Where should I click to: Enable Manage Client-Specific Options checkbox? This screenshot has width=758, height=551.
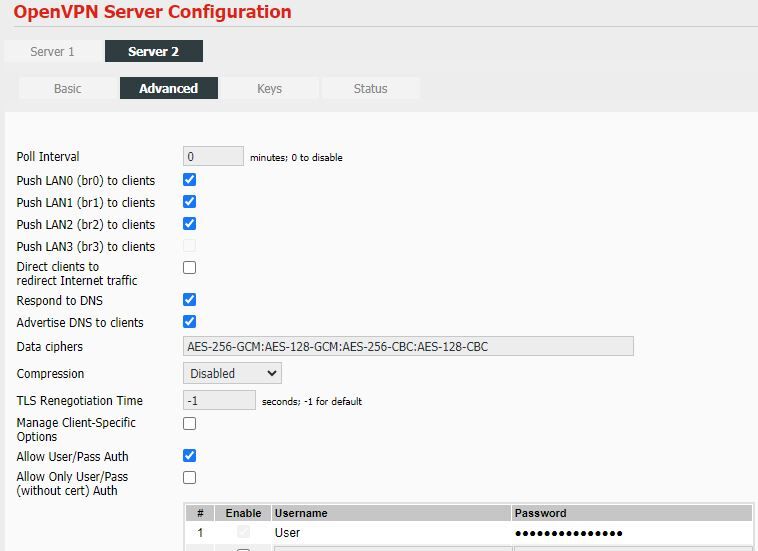(x=190, y=423)
